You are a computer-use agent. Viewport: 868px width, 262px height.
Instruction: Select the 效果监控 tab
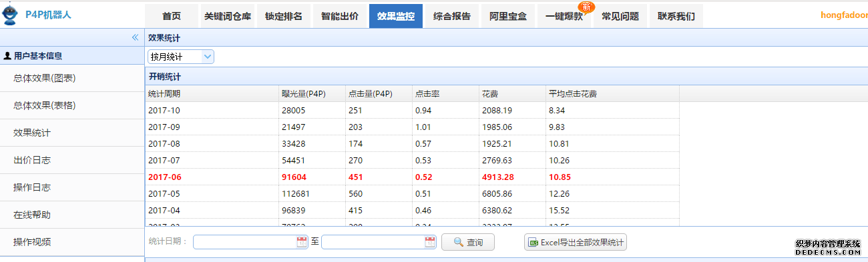pos(396,16)
